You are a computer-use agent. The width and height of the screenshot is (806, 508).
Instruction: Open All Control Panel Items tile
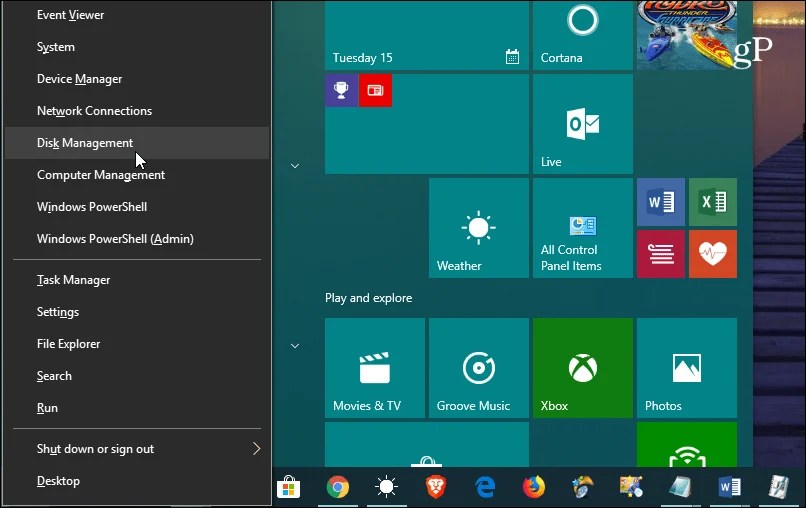tap(583, 228)
